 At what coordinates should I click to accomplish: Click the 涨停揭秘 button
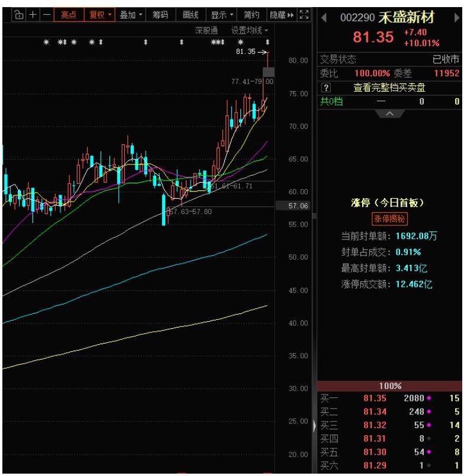[389, 219]
